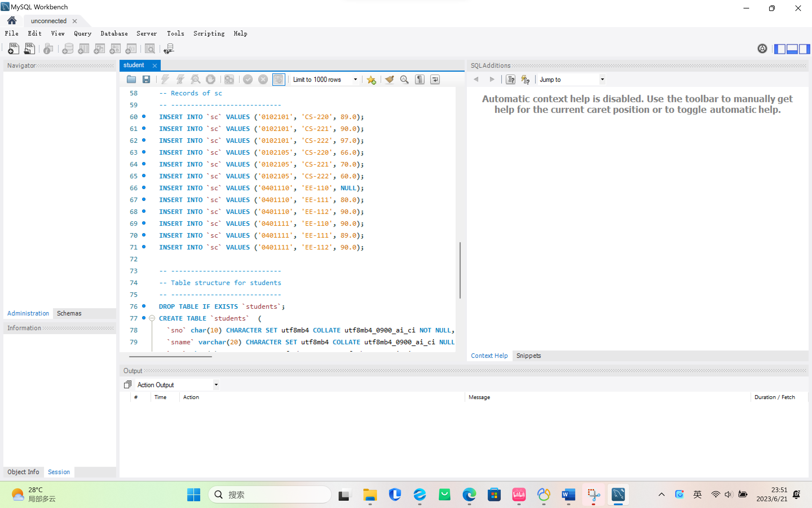
Task: Open find panel magnifier icon in editor
Action: coord(404,79)
